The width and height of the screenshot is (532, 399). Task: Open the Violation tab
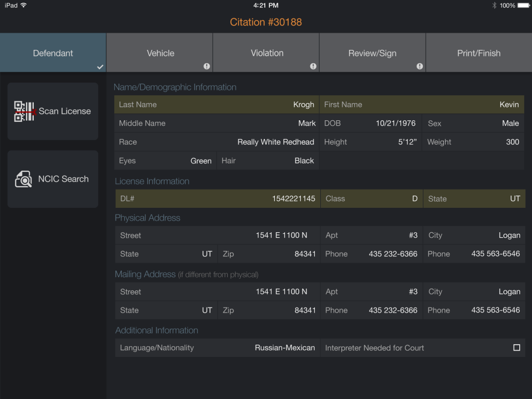pos(266,53)
